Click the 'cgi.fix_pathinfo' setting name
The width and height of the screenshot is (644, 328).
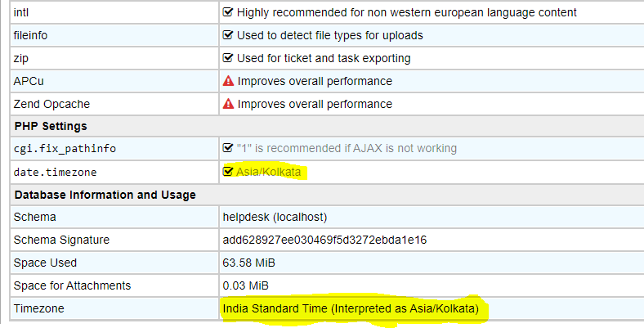click(65, 149)
